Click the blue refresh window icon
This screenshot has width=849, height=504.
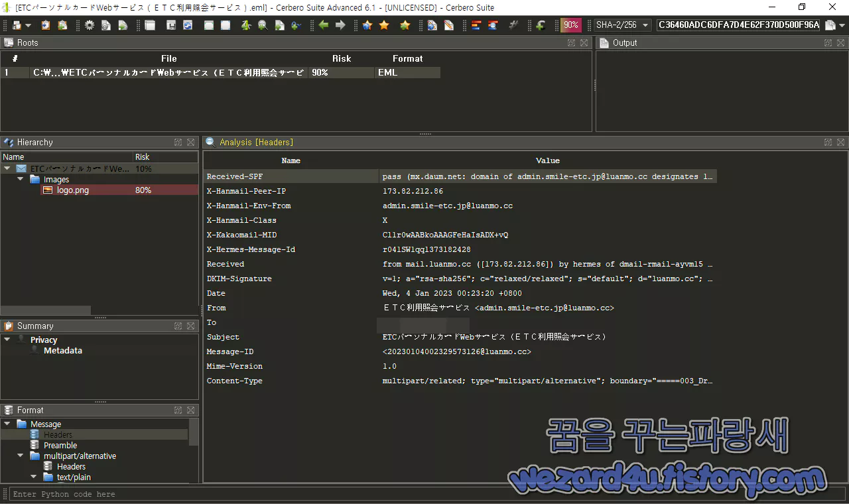[x=188, y=25]
